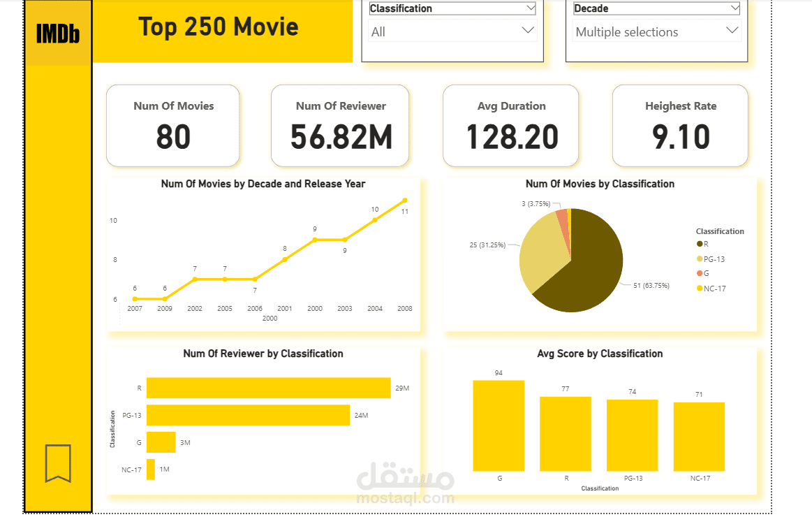Click the '3 (3.75%)' pie label
This screenshot has height=517, width=812.
[x=536, y=204]
